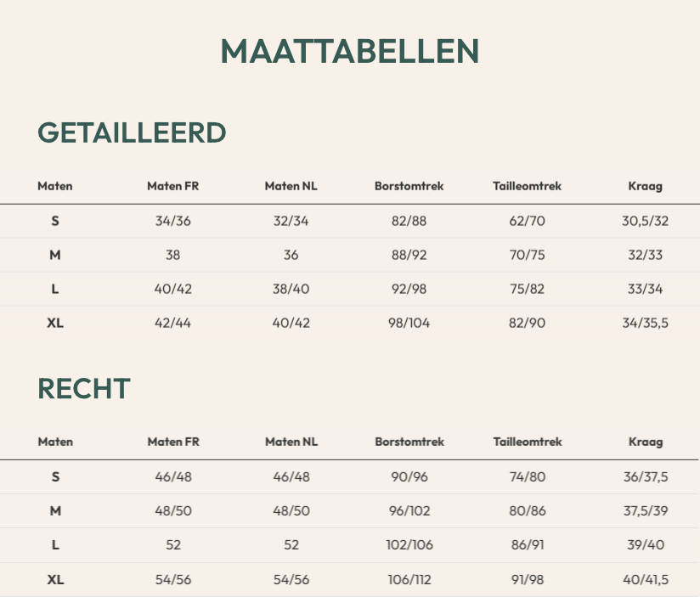Select size XL label in Recht table
The height and width of the screenshot is (597, 700).
[x=55, y=580]
